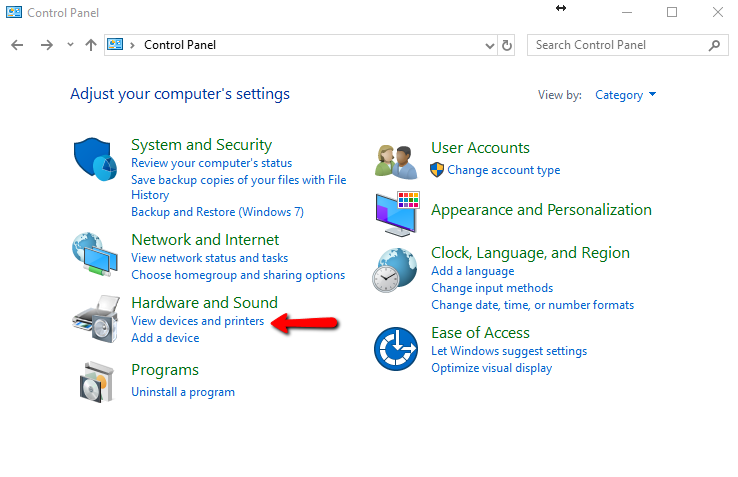Click the Control Panel breadcrumb in address bar
738x477 pixels.
[180, 45]
